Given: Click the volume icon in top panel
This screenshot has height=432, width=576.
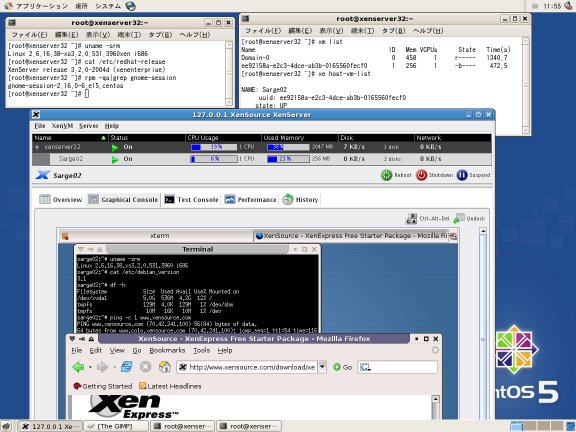Looking at the screenshot, I should [568, 6].
